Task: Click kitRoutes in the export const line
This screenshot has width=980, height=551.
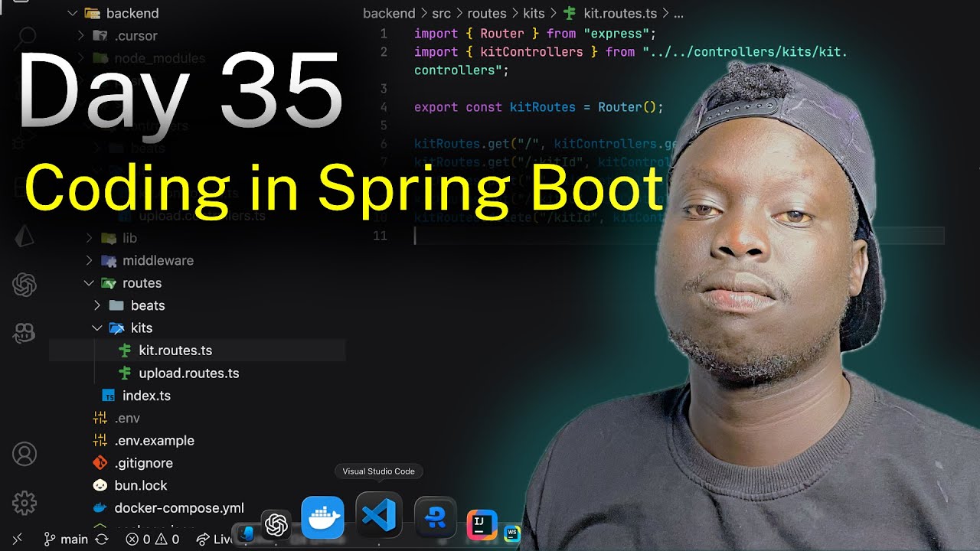Action: click(x=543, y=107)
